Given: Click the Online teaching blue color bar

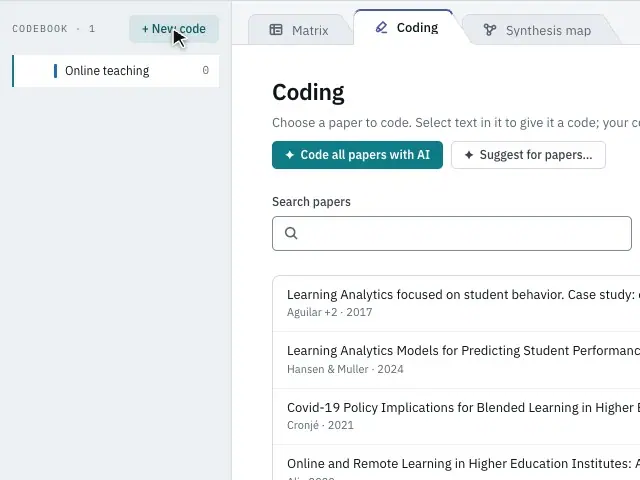Looking at the screenshot, I should coord(56,71).
